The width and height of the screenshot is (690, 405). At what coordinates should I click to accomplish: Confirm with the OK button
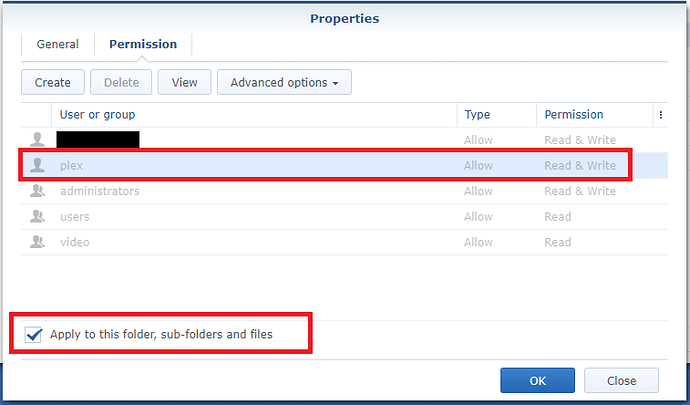(x=538, y=381)
